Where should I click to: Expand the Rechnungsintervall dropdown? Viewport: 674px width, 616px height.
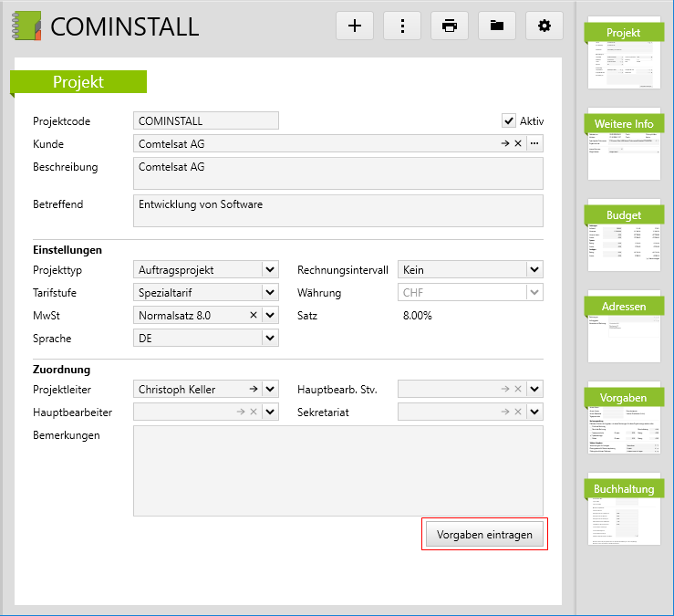[534, 269]
